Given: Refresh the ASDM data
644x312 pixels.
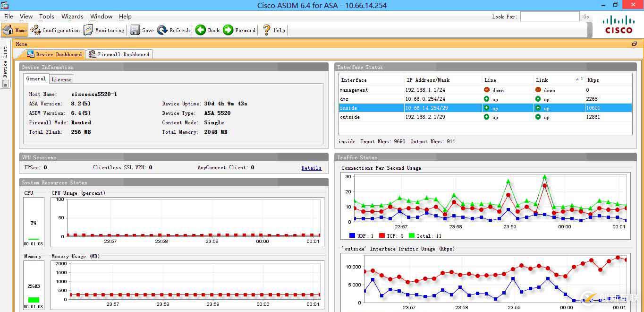Looking at the screenshot, I should pyautogui.click(x=163, y=30).
